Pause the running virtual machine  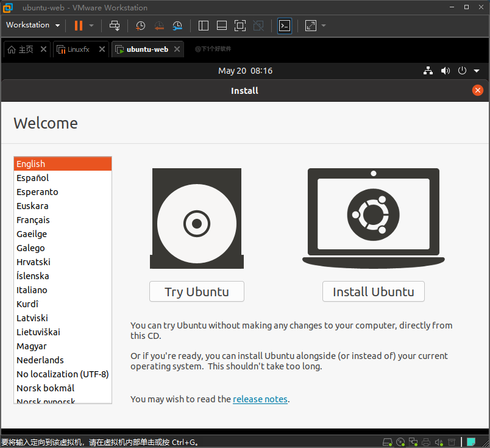pyautogui.click(x=79, y=26)
